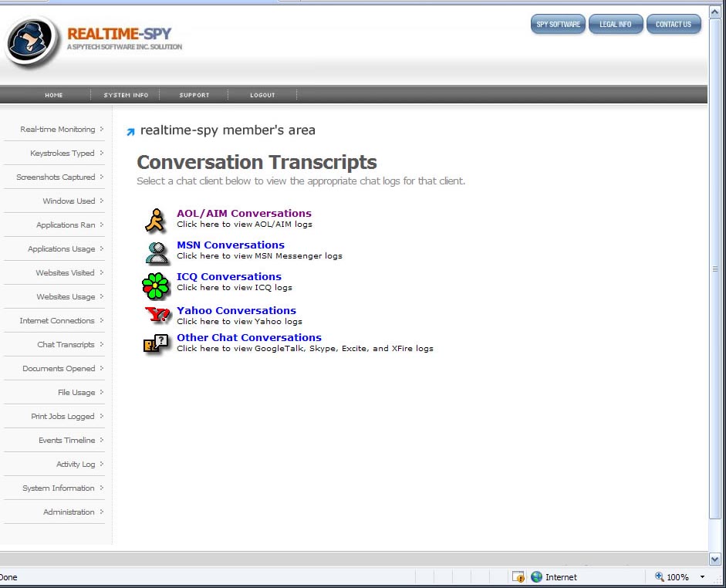This screenshot has height=588, width=726.
Task: Open MSN Conversations link
Action: [x=231, y=245]
